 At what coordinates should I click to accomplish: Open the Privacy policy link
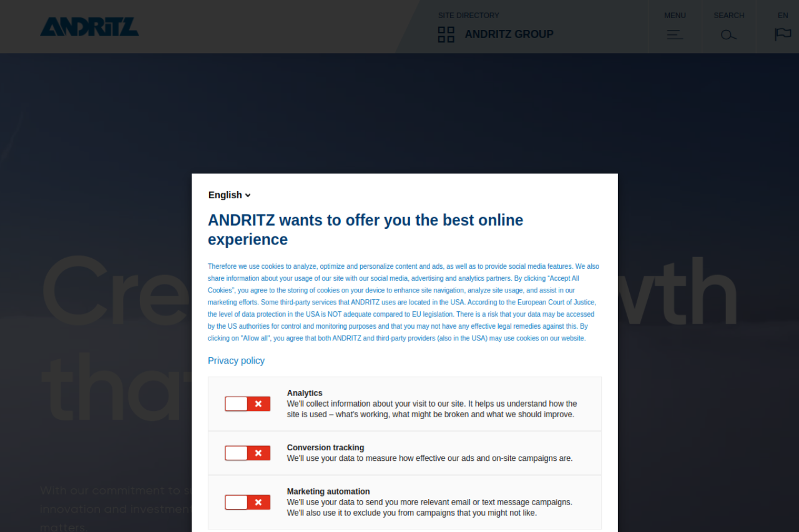click(x=236, y=361)
